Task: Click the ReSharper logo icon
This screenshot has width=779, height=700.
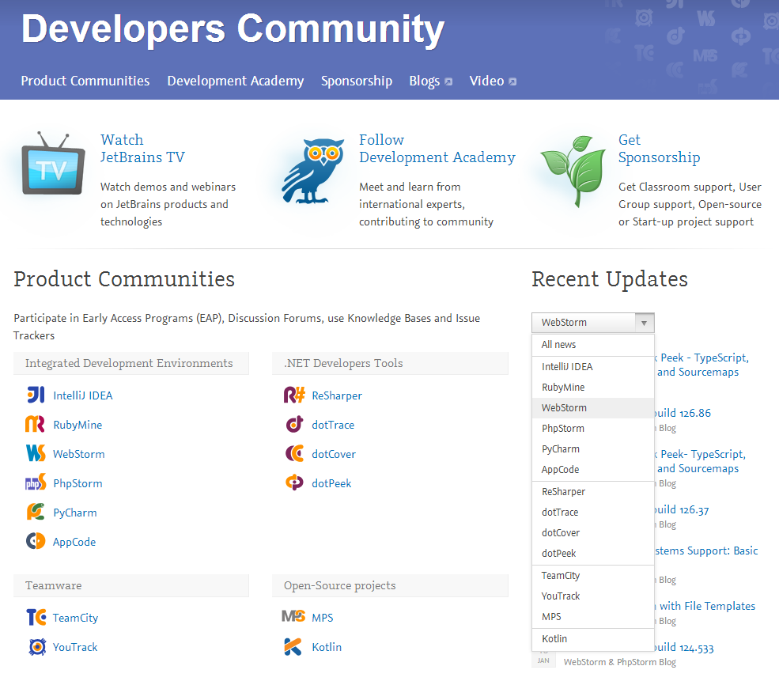Action: [294, 395]
